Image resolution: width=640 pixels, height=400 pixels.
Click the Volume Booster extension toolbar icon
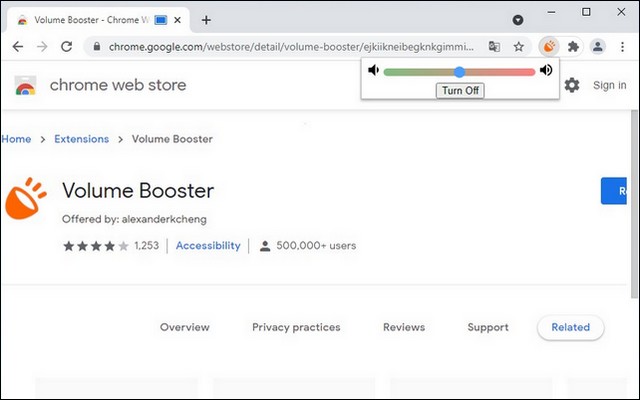tap(549, 47)
